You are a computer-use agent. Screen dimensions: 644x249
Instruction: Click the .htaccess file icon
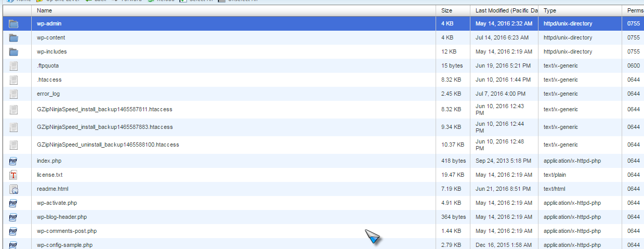14,80
